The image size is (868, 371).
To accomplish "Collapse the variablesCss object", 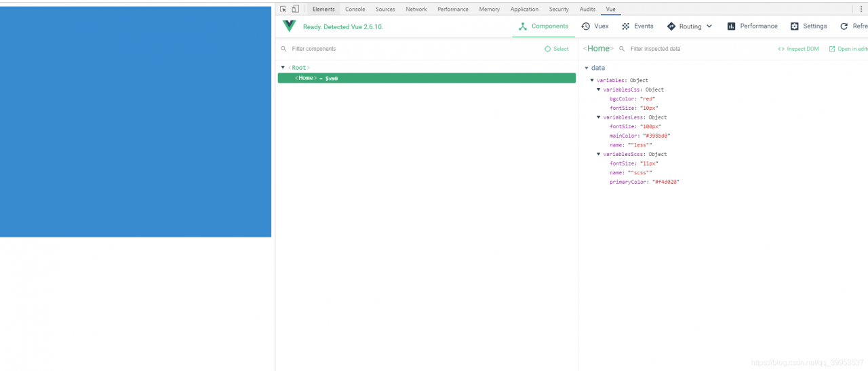I will (599, 90).
